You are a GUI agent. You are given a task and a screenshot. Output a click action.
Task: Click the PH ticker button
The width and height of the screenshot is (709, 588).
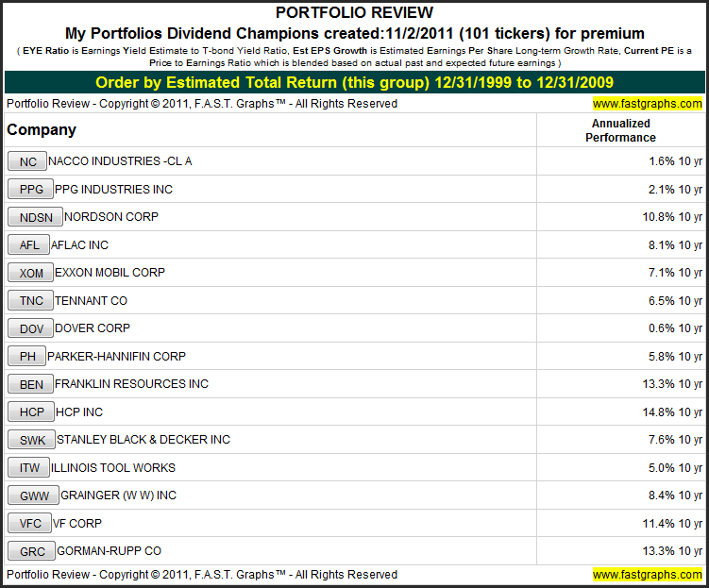(26, 356)
